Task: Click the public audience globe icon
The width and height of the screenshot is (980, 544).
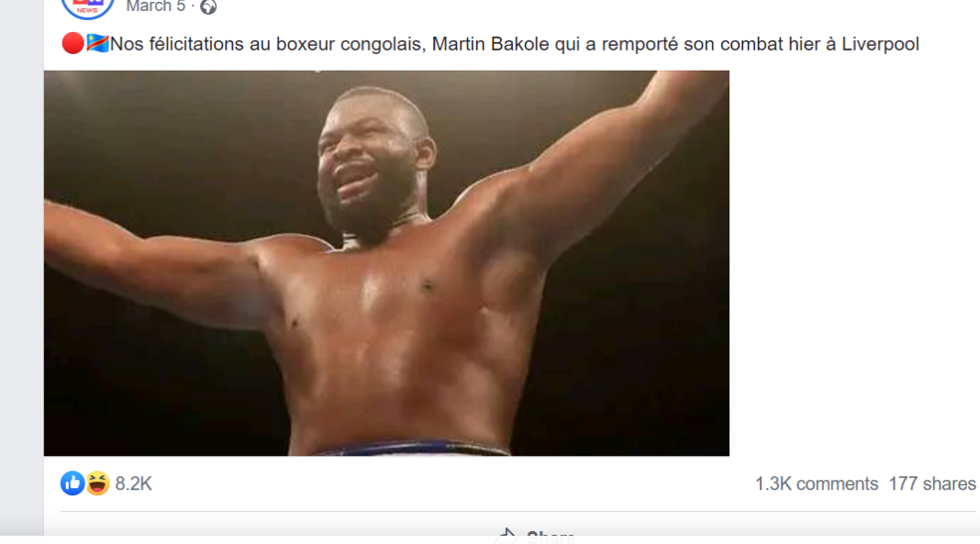Action: tap(208, 6)
